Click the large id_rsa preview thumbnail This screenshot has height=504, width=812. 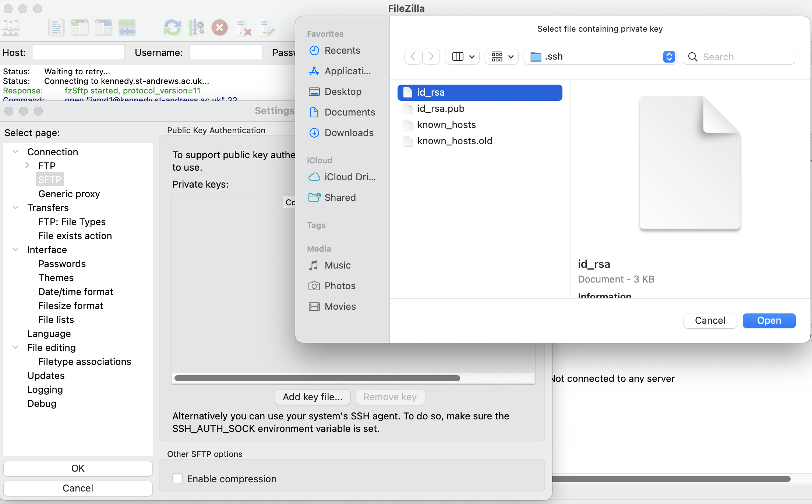[690, 163]
